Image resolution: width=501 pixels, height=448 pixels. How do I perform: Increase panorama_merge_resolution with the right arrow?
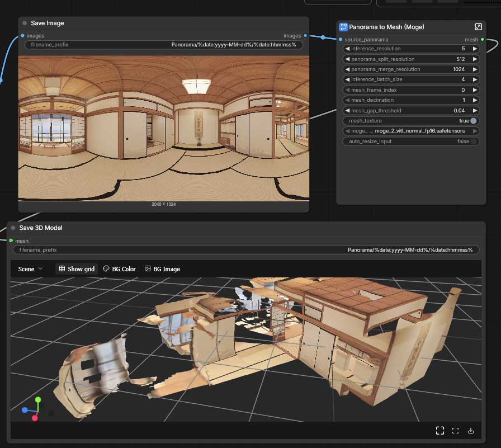(475, 69)
